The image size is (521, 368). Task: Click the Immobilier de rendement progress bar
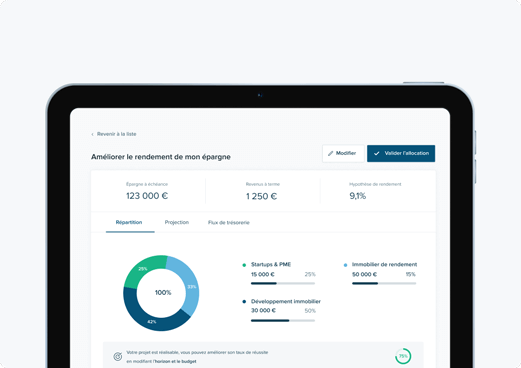(x=384, y=283)
